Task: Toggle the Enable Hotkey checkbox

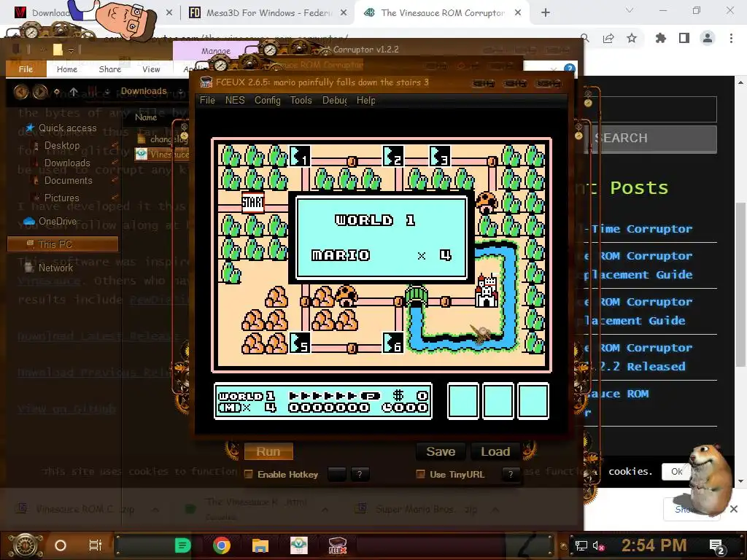Action: (248, 474)
